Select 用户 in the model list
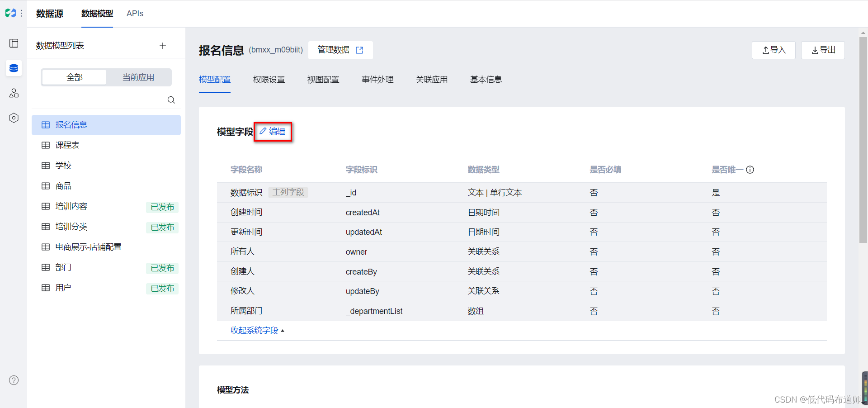Screen dimensions: 868x408 coord(106,288)
